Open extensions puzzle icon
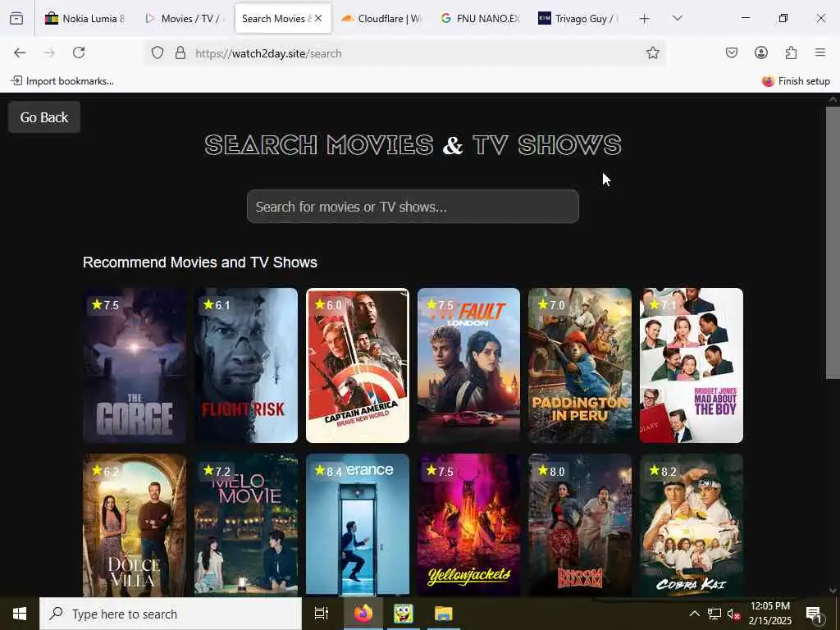The width and height of the screenshot is (840, 630). [791, 52]
